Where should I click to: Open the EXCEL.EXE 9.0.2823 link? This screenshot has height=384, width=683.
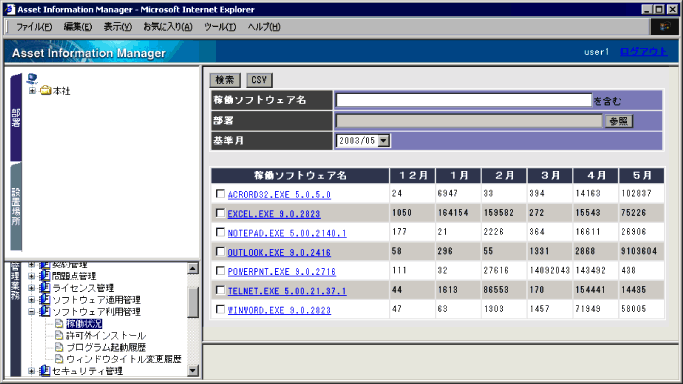[x=274, y=214]
